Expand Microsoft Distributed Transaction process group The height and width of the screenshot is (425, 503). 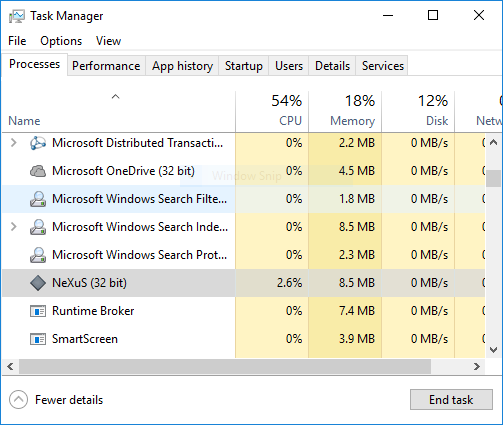point(14,143)
